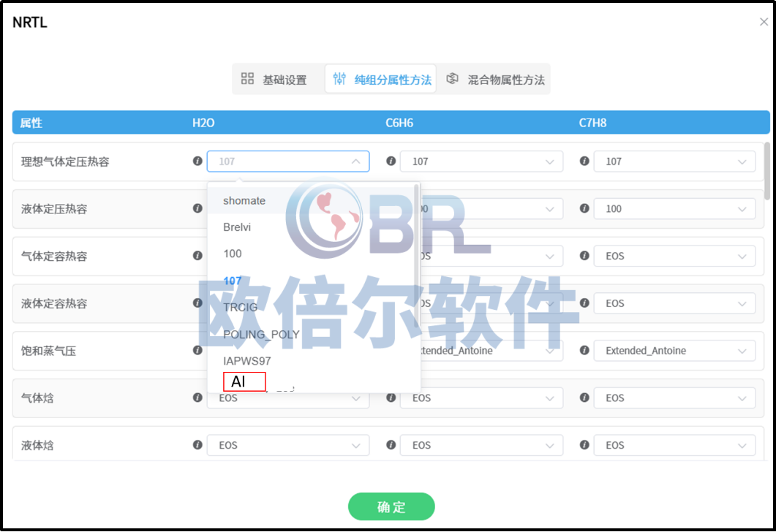Viewport: 776px width, 532px height.
Task: Select the 纯组分属性方法 tab
Action: [381, 80]
